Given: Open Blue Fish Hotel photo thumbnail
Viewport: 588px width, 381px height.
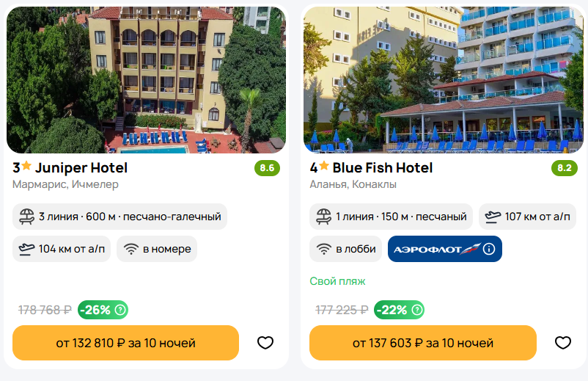Looking at the screenshot, I should click(x=444, y=80).
